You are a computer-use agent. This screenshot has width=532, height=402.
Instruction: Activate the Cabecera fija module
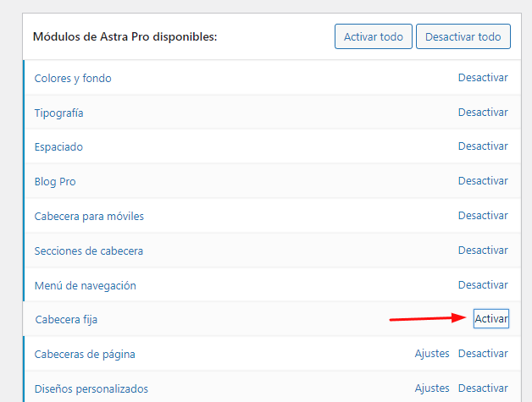click(491, 318)
